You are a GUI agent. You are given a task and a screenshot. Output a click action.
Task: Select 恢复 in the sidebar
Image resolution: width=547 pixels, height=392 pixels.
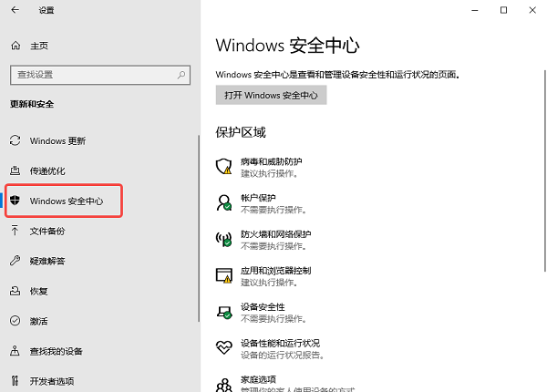coord(38,291)
